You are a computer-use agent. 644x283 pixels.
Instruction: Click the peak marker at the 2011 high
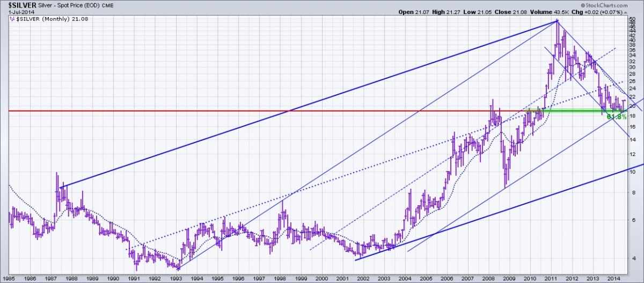[x=557, y=21]
